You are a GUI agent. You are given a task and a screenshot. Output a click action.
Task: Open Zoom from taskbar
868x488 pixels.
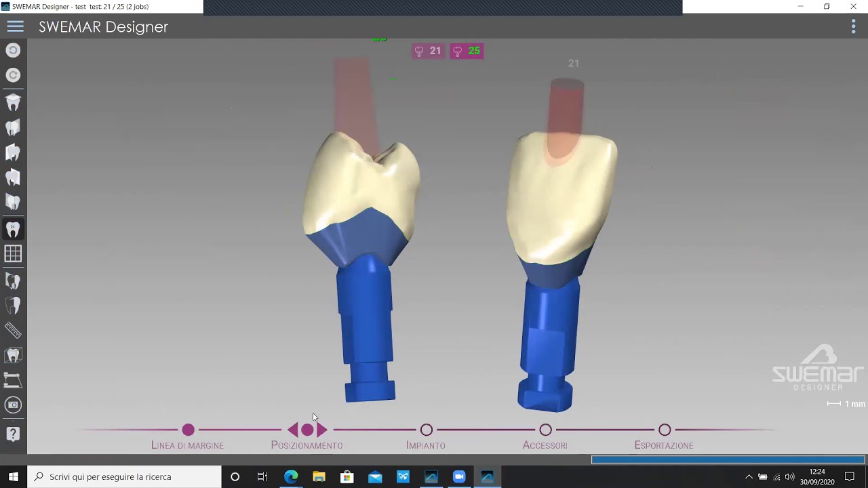(x=459, y=476)
